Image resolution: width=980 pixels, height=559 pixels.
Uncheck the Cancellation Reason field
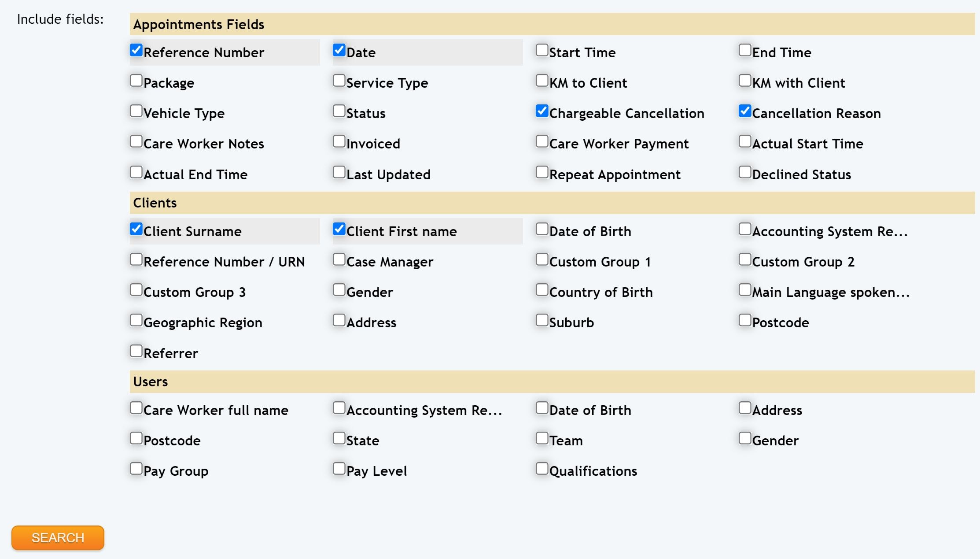[745, 111]
